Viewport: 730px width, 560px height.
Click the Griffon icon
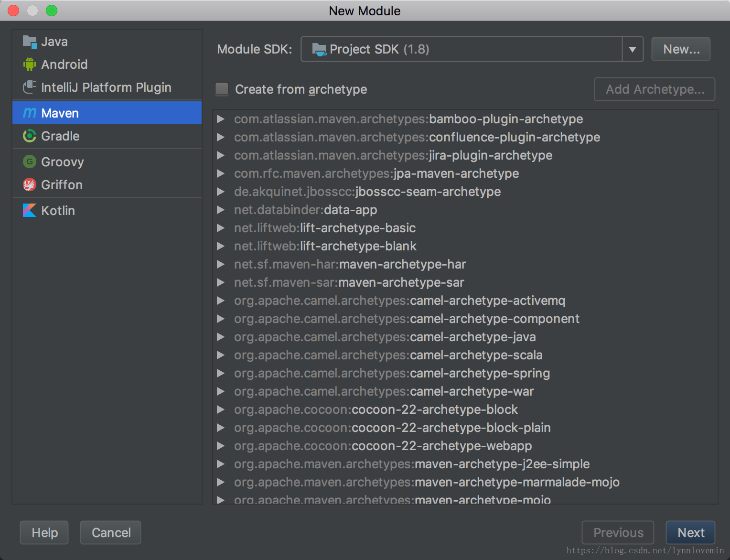(x=30, y=184)
